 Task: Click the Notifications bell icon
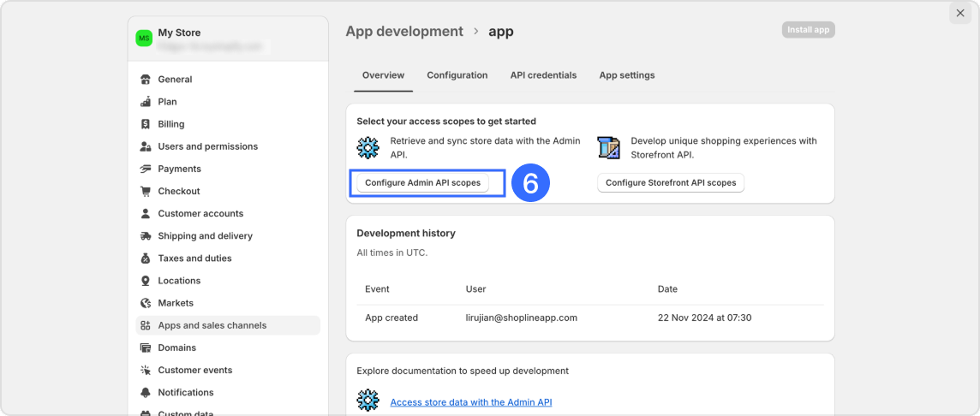pyautogui.click(x=146, y=393)
